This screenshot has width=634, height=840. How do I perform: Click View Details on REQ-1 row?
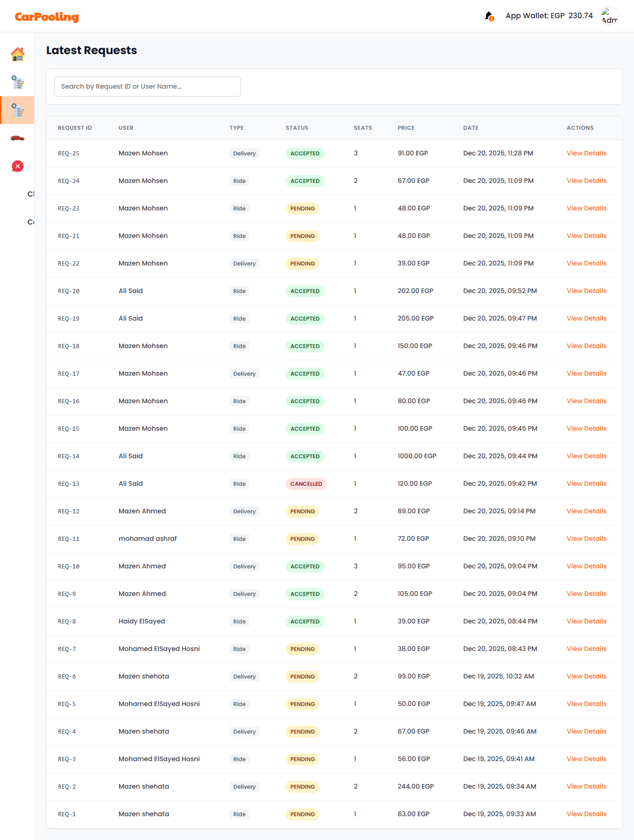pos(586,814)
